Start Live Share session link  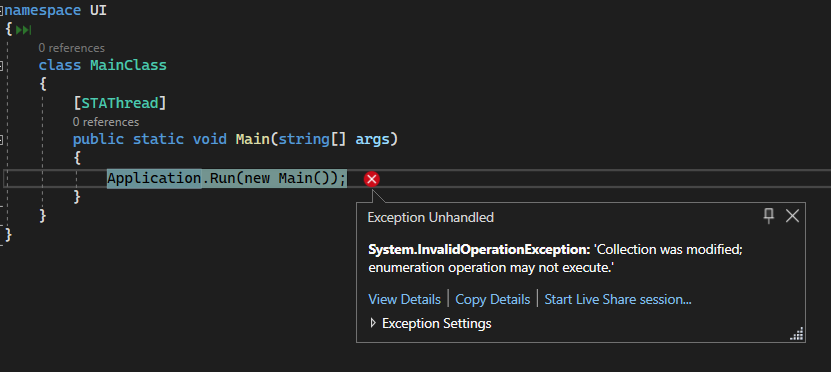(x=618, y=299)
